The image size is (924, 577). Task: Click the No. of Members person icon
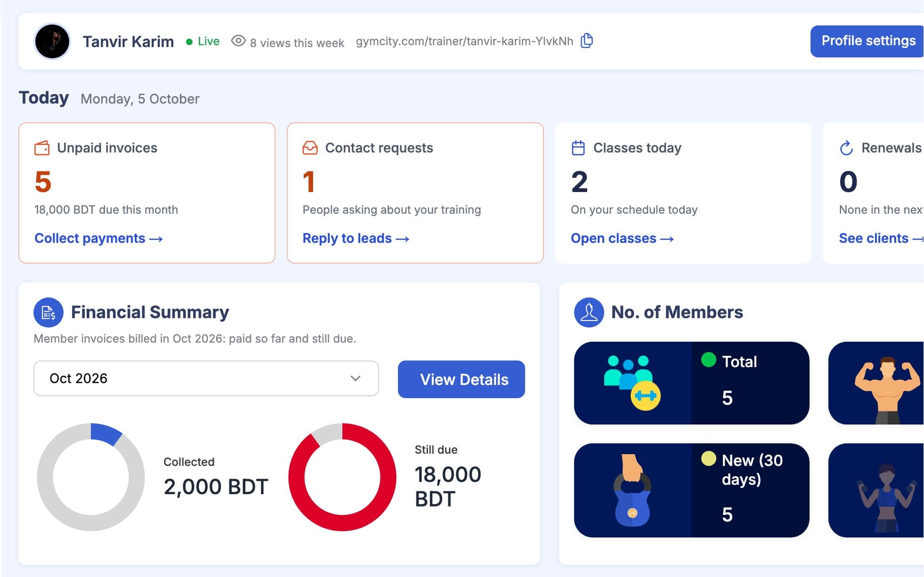click(x=589, y=313)
